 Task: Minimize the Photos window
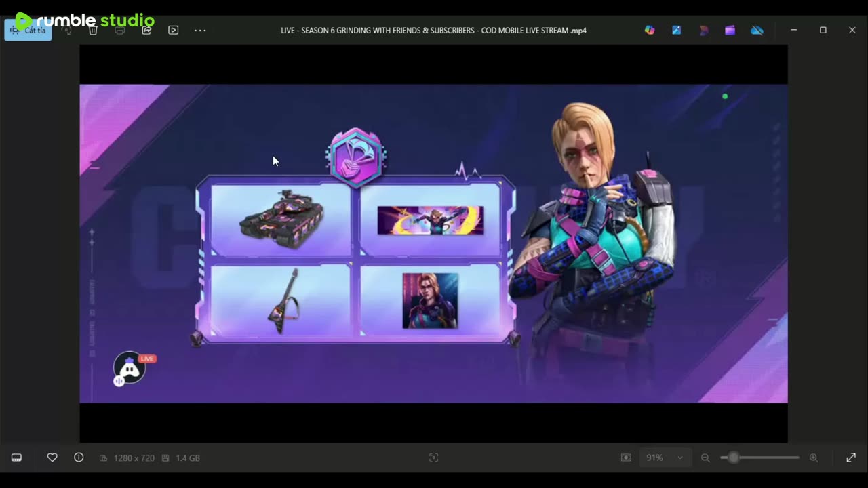click(793, 30)
